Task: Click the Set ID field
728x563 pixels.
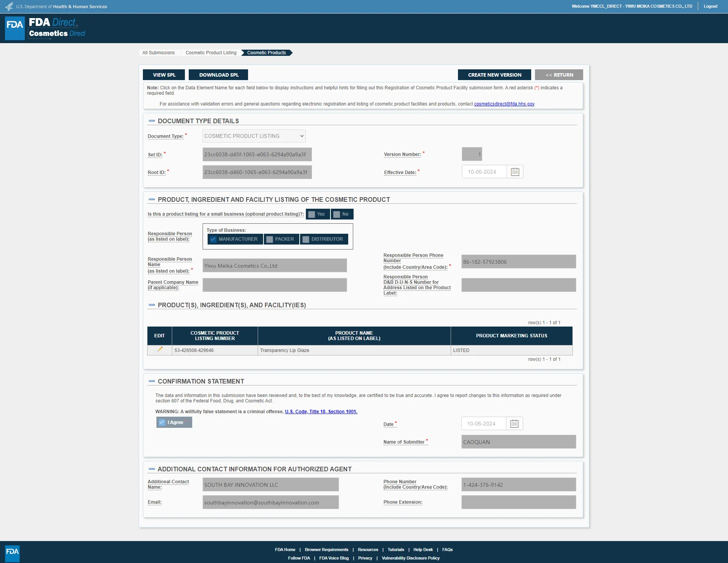Action: click(x=257, y=154)
